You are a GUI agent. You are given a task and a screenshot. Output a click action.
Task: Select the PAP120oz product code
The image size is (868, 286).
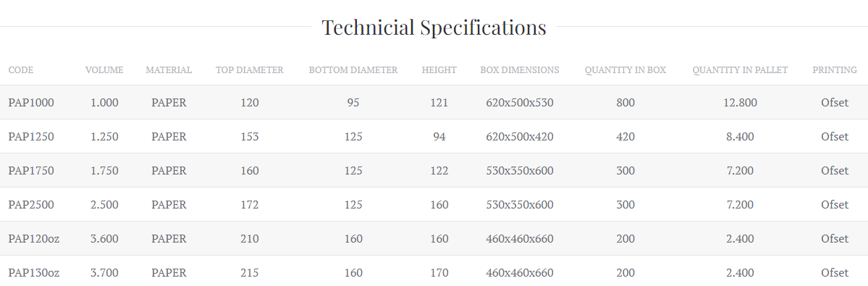pyautogui.click(x=34, y=239)
